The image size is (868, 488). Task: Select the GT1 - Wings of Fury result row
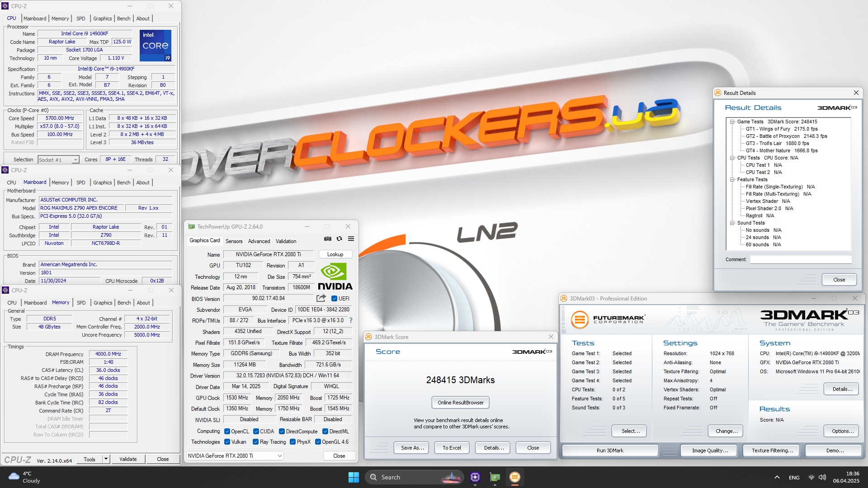(781, 129)
